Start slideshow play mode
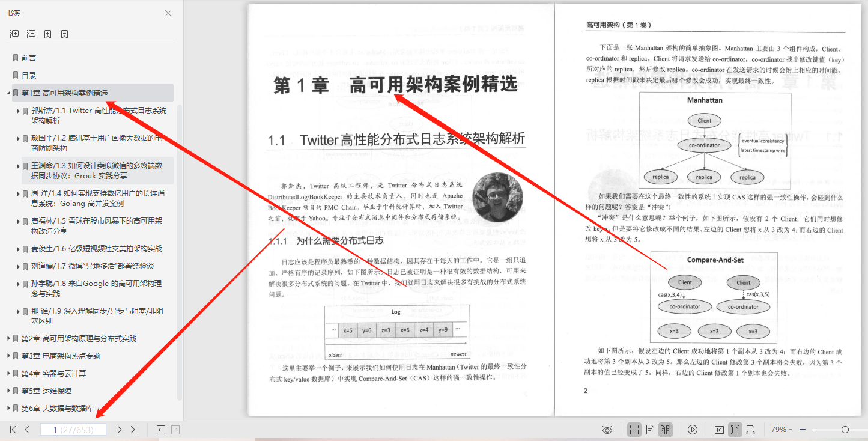This screenshot has height=441, width=868. click(693, 430)
